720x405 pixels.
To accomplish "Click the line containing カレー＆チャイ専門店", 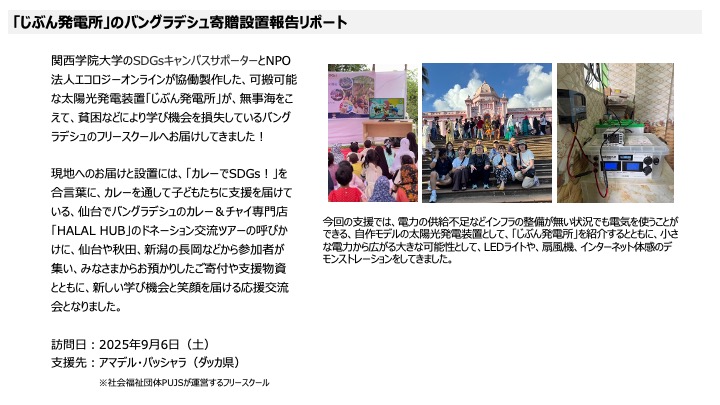I will point(169,211).
